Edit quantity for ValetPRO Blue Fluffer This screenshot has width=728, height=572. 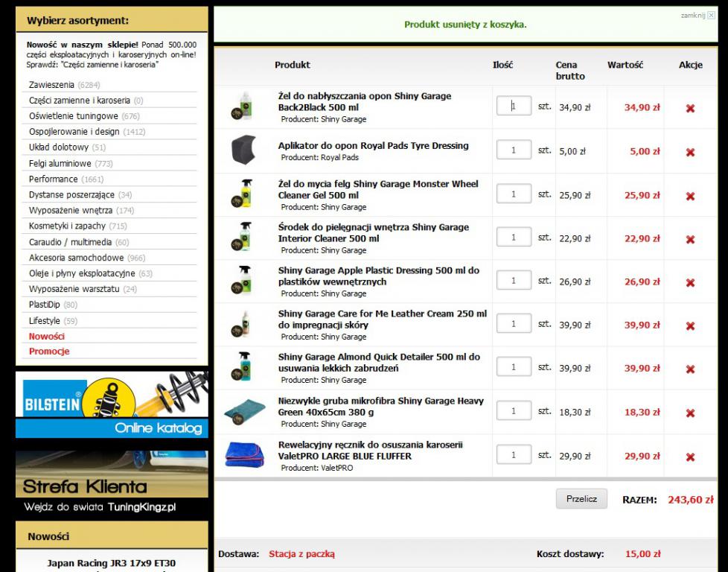coord(514,454)
